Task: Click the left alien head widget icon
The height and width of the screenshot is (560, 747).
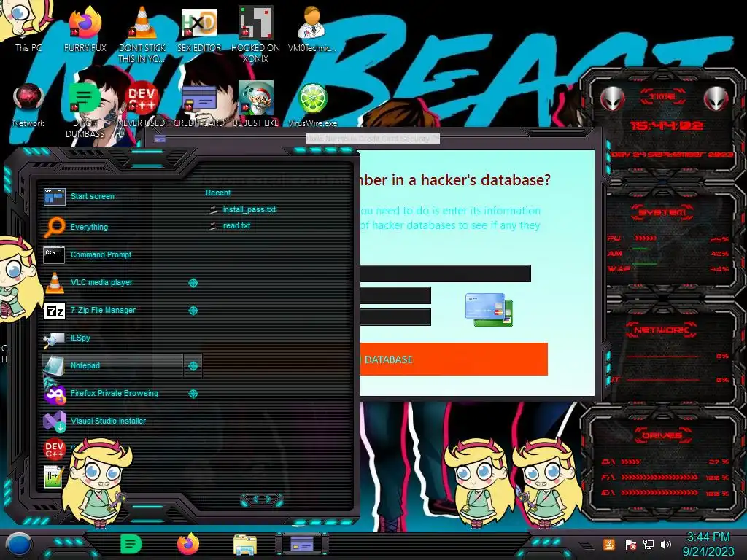Action: click(x=613, y=98)
